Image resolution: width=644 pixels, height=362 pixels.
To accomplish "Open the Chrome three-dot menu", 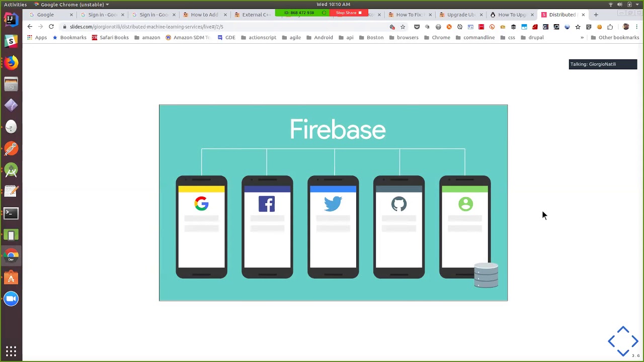I will (637, 27).
